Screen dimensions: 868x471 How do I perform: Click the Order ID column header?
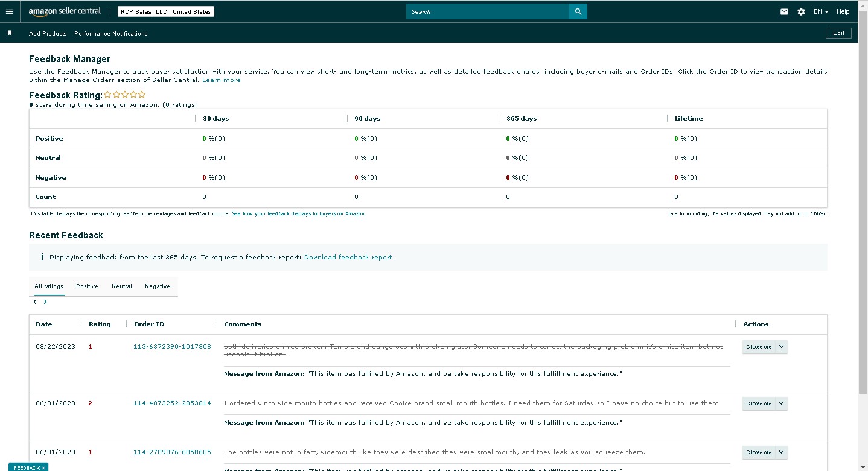149,324
